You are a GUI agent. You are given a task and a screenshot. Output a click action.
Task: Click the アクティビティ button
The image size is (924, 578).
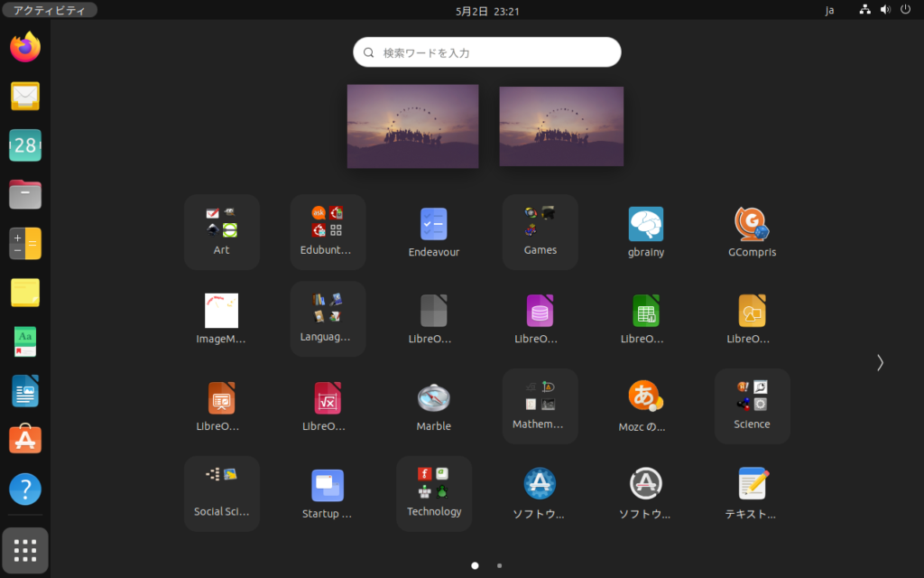[44, 10]
